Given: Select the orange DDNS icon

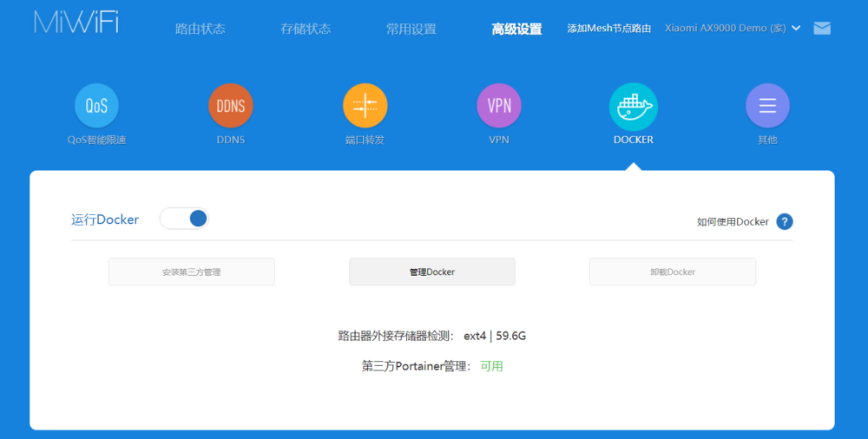Looking at the screenshot, I should point(230,106).
